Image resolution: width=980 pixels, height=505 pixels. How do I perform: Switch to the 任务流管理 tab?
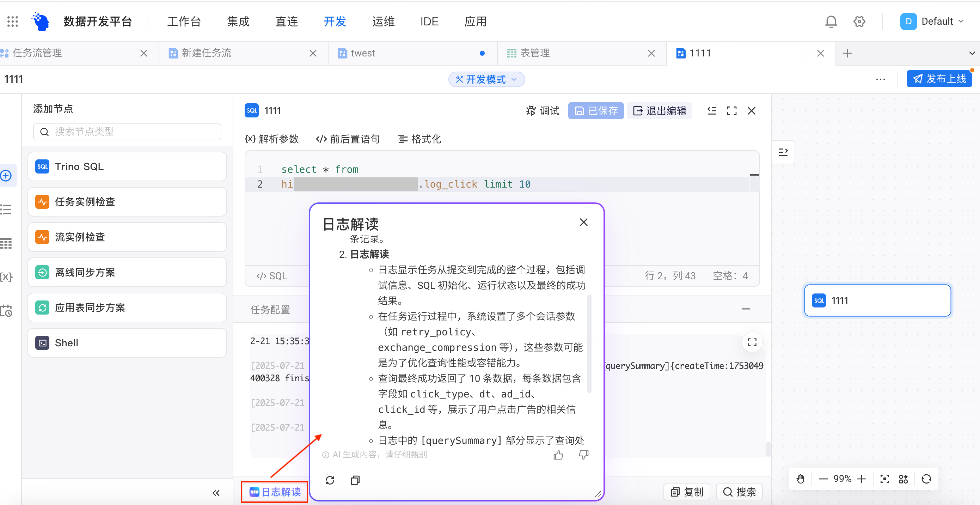[38, 53]
